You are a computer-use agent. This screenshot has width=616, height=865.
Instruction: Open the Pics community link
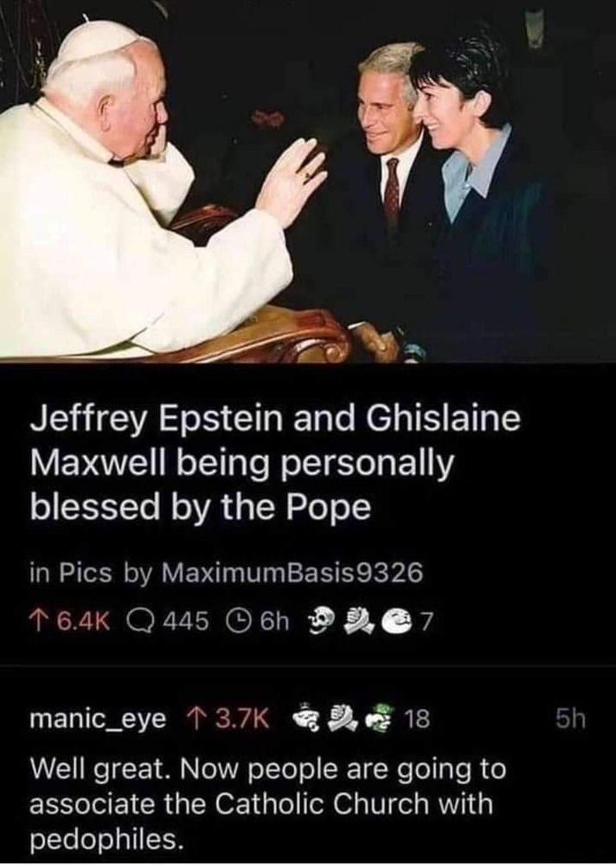pos(86,573)
